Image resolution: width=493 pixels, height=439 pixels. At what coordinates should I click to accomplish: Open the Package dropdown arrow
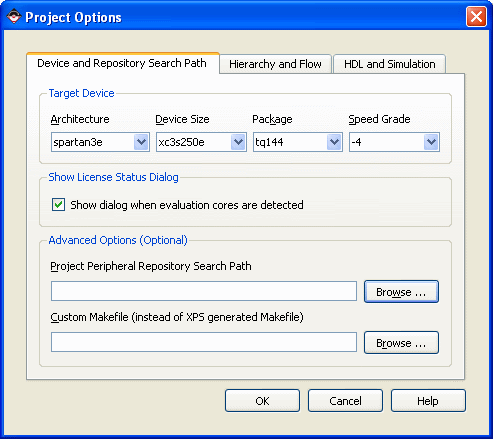334,142
